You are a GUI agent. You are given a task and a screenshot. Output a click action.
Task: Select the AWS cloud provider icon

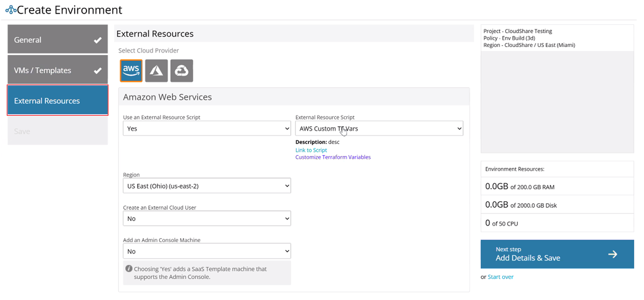(131, 71)
